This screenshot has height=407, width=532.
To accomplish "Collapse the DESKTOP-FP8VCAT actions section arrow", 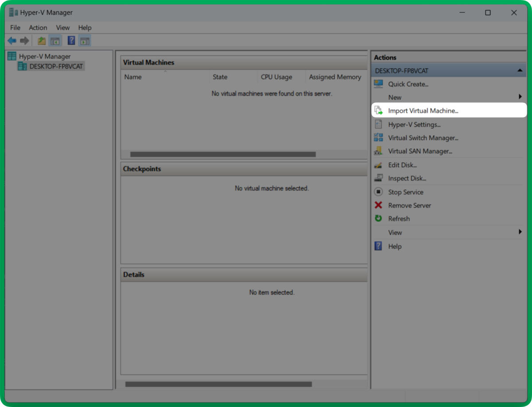I will [520, 70].
